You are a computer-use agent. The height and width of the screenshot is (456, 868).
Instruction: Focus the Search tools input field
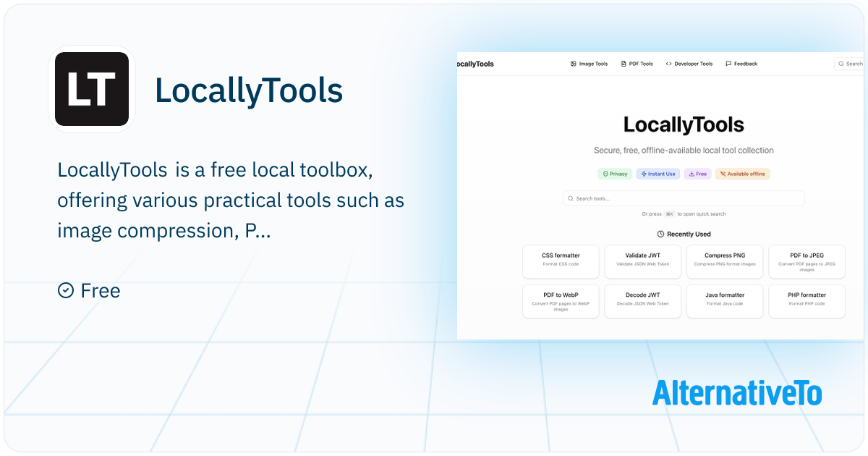[x=684, y=198]
